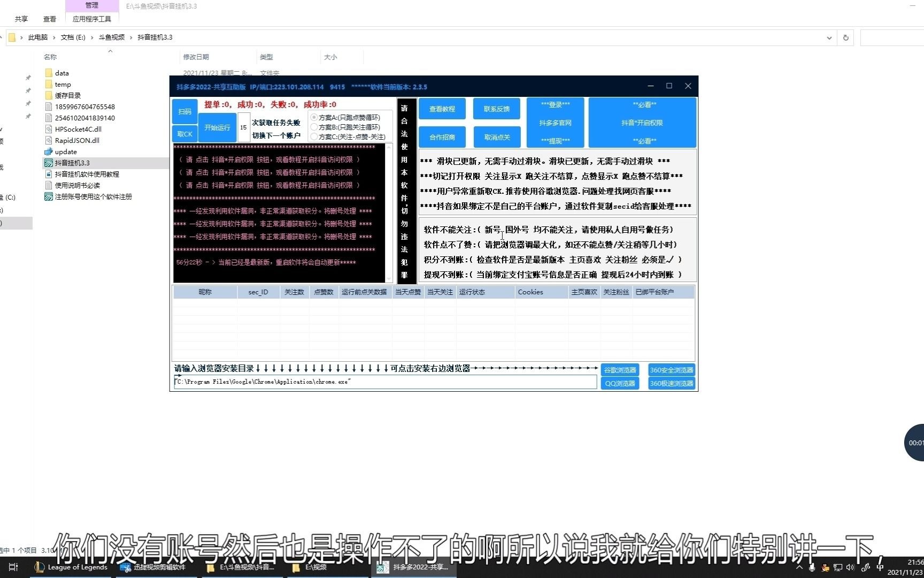
Task: Click the 取CK button
Action: coord(184,134)
